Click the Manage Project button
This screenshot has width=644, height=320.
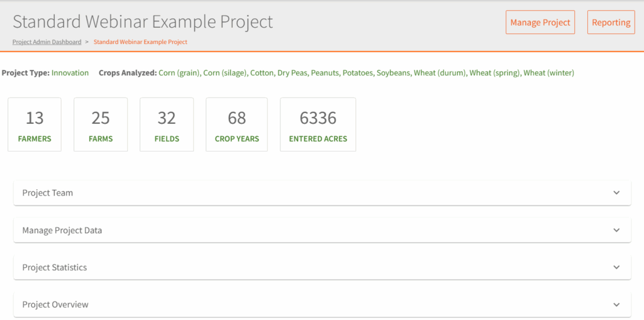540,23
